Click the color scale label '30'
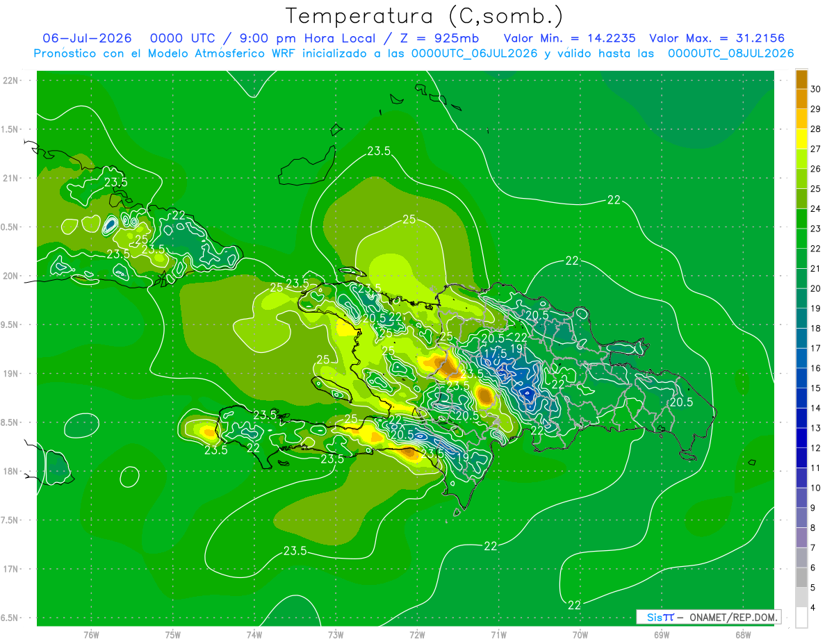Viewport: 834px width, 644px height. tap(816, 89)
